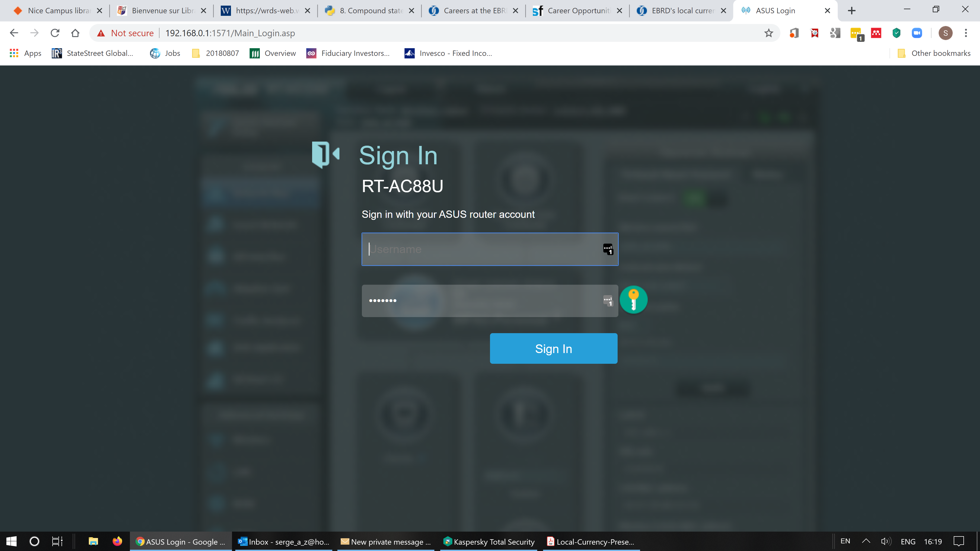
Task: Open the 20180807 bookmark folder
Action: 216,53
